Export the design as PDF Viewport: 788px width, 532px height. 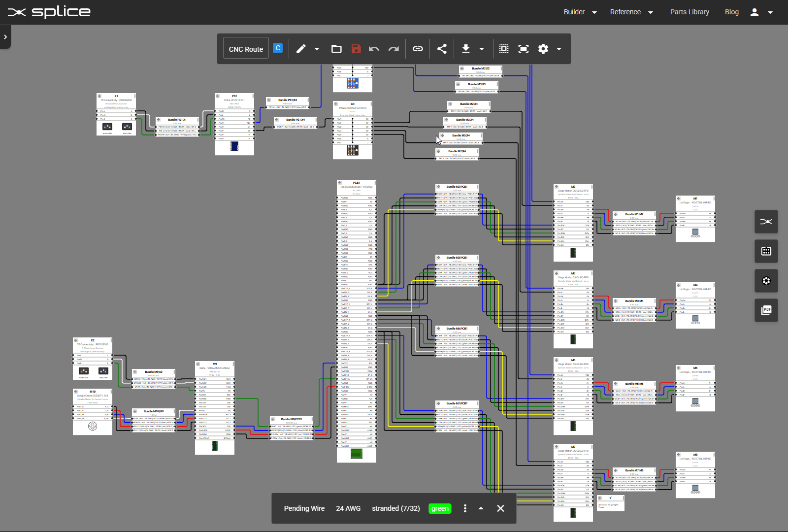point(766,310)
